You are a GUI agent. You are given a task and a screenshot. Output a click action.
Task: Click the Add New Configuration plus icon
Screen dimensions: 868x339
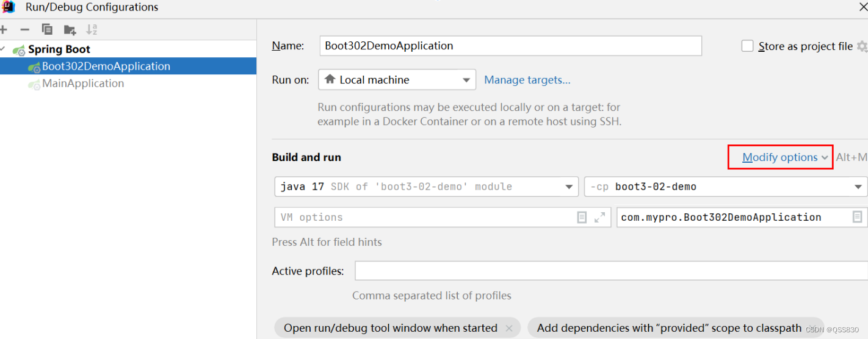coord(3,29)
